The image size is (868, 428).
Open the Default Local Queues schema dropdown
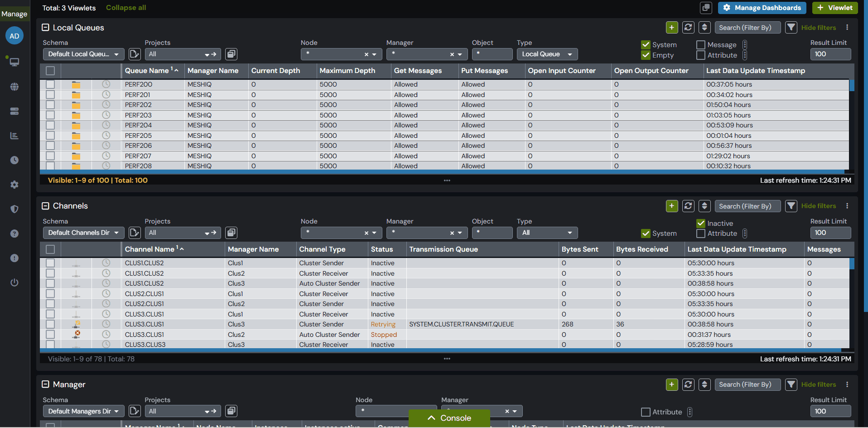pyautogui.click(x=84, y=54)
